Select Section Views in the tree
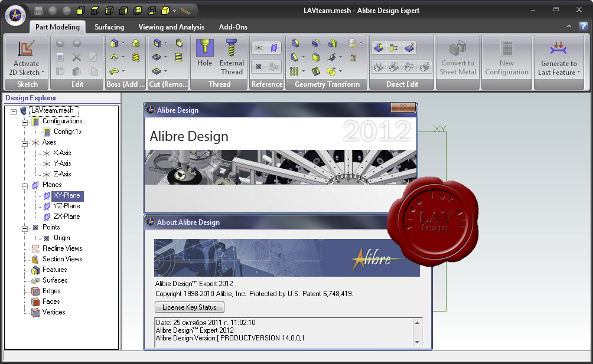 [63, 259]
